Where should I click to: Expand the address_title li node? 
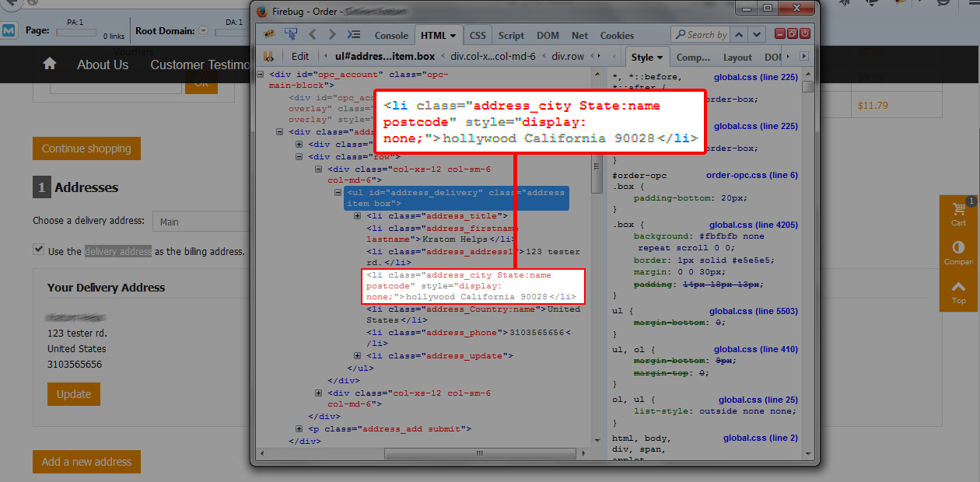point(357,216)
